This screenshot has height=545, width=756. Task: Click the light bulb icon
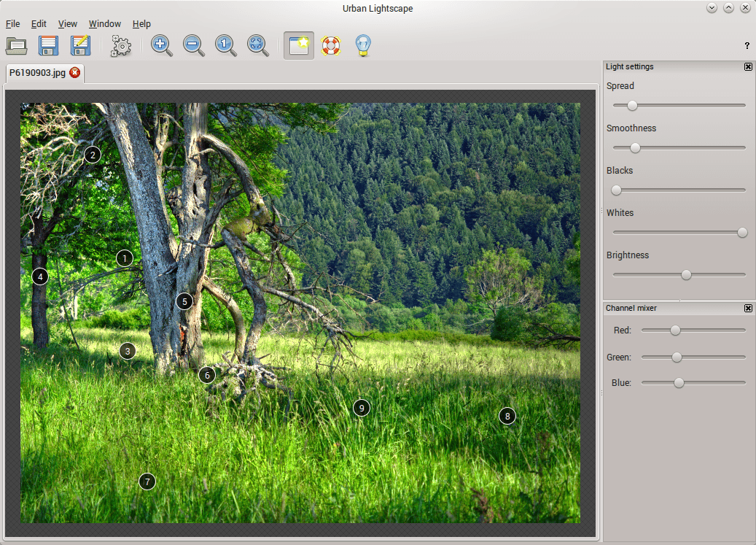[363, 46]
